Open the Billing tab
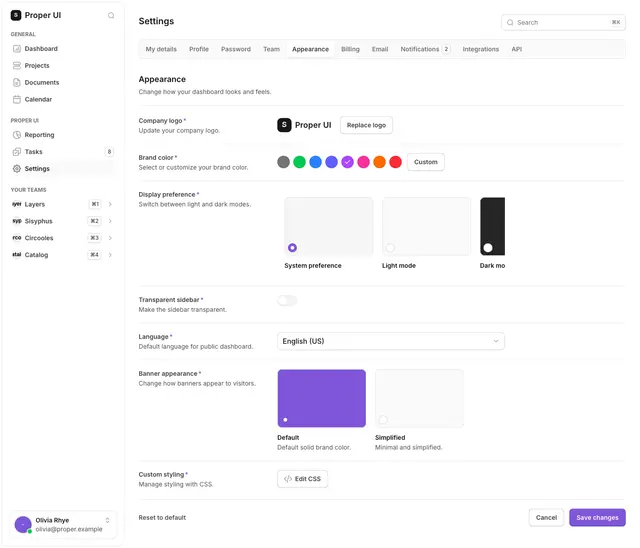The width and height of the screenshot is (640, 548). pos(350,49)
